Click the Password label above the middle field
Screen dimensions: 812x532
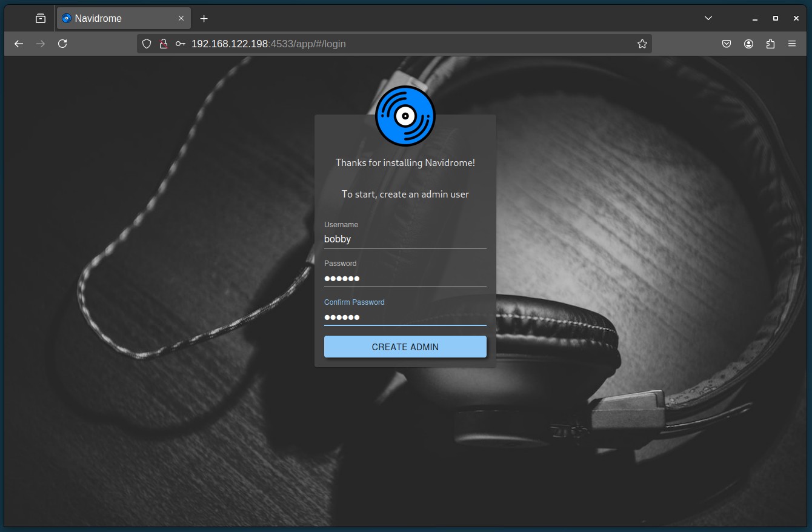340,263
